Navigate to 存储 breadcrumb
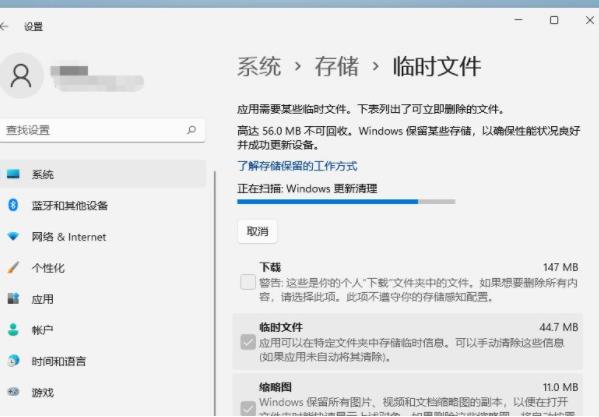The width and height of the screenshot is (599, 417). coord(337,66)
